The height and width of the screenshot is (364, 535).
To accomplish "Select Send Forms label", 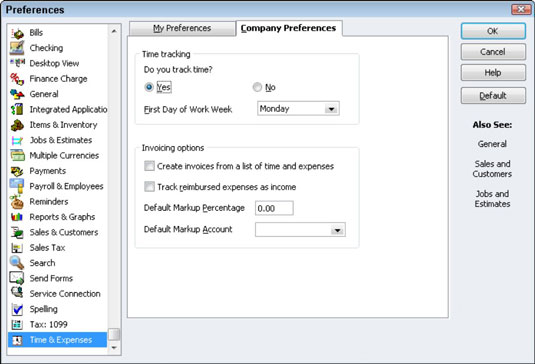I will 51,278.
